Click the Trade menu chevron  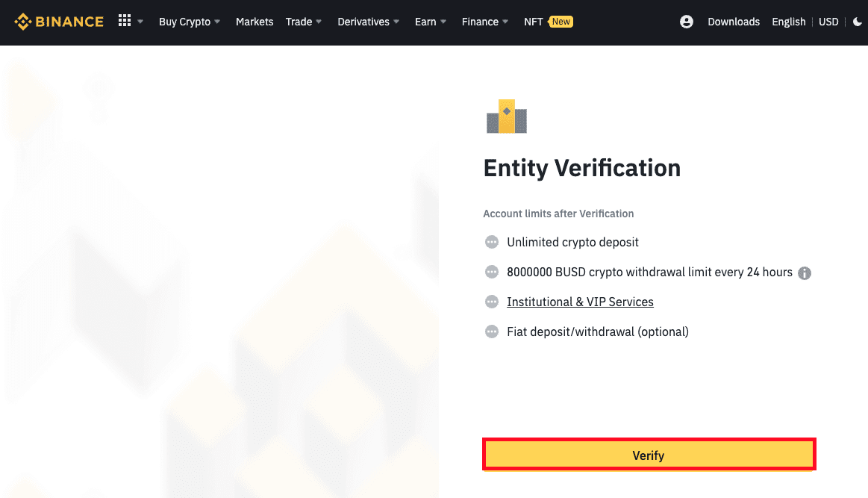(319, 22)
